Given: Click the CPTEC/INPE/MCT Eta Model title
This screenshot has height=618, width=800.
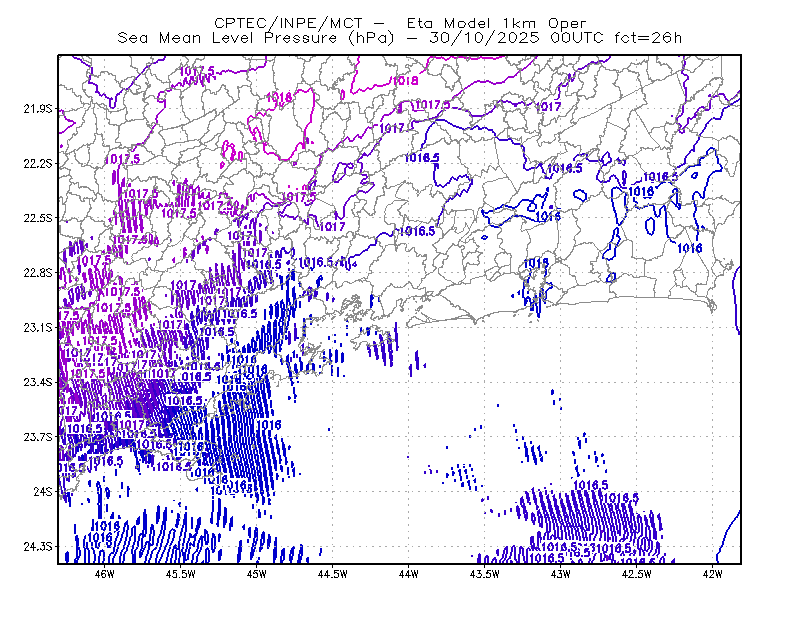Looking at the screenshot, I should (x=400, y=23).
